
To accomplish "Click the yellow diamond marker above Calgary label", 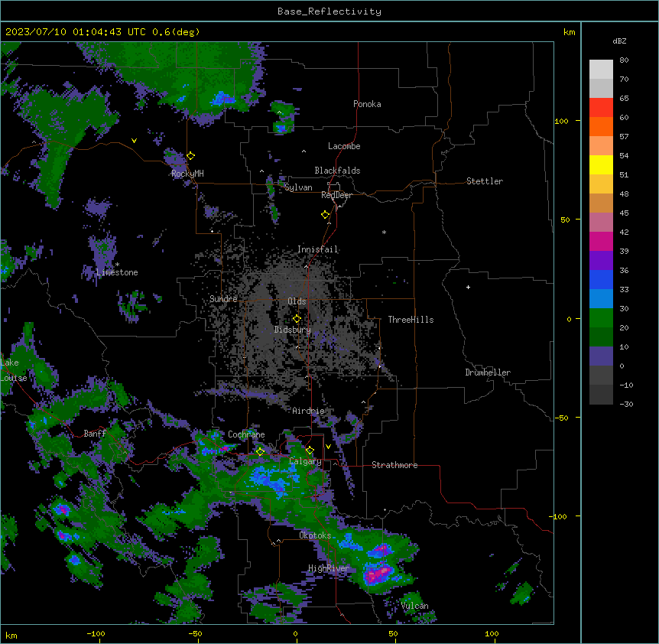I will coord(310,450).
